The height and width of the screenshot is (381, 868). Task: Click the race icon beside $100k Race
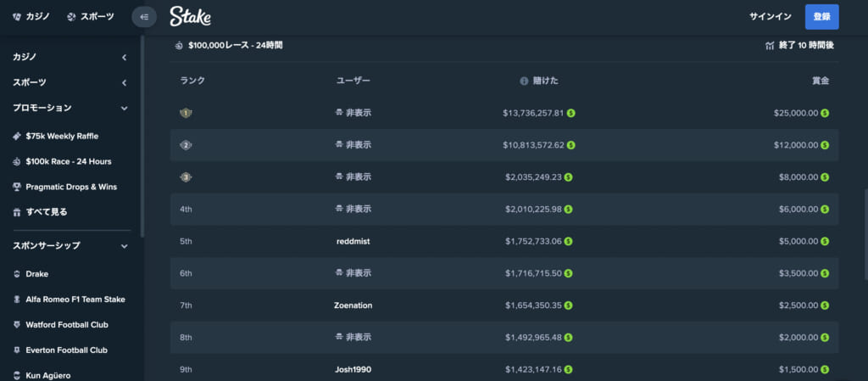click(17, 162)
